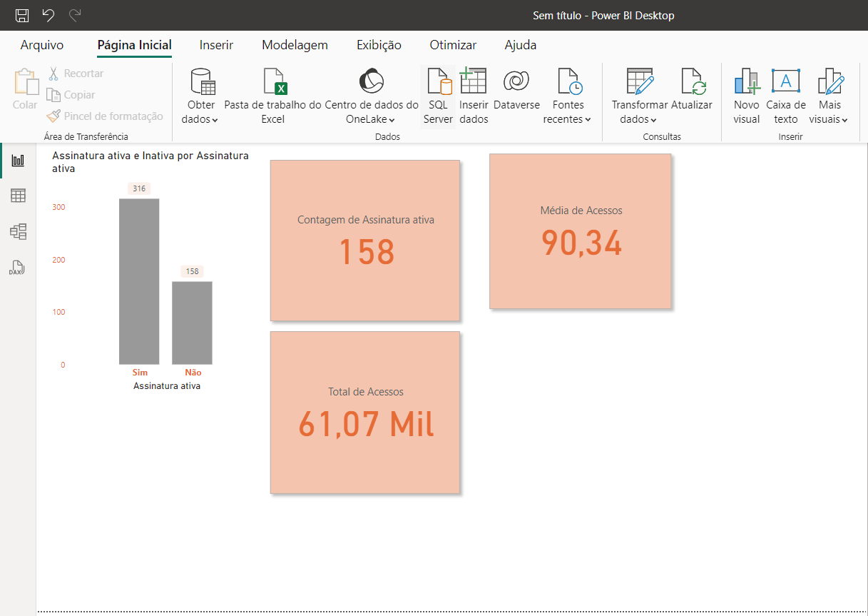Switch to the table data view
Screen dimensions: 868x616
click(18, 196)
